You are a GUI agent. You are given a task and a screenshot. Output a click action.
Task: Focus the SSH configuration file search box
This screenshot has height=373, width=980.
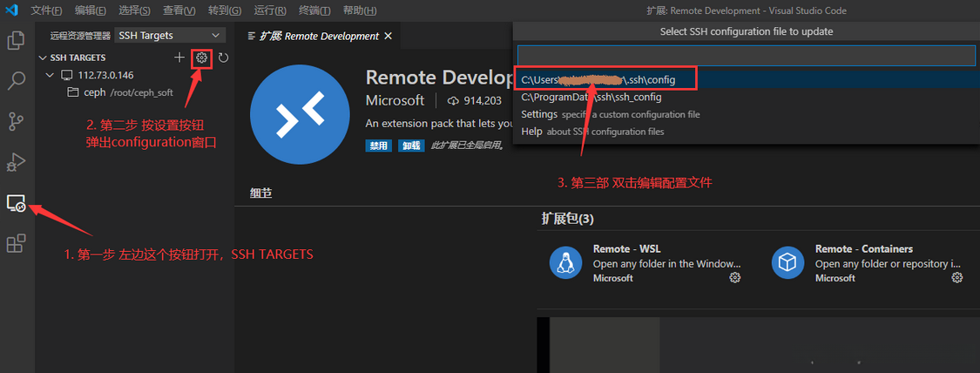click(x=747, y=55)
